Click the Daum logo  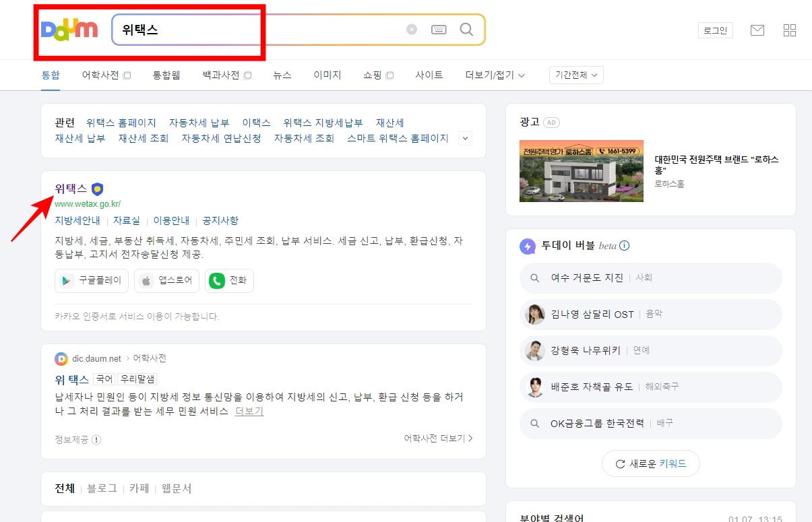tap(69, 30)
